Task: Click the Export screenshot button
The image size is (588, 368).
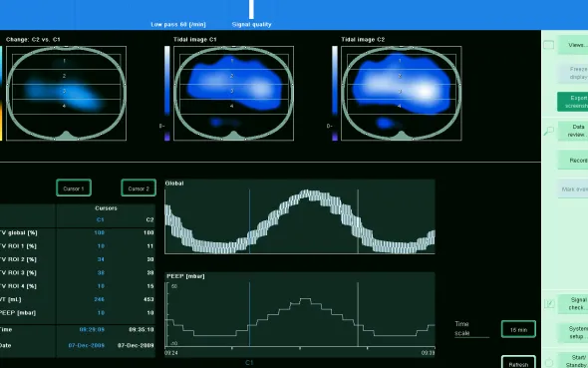Action: pyautogui.click(x=573, y=102)
